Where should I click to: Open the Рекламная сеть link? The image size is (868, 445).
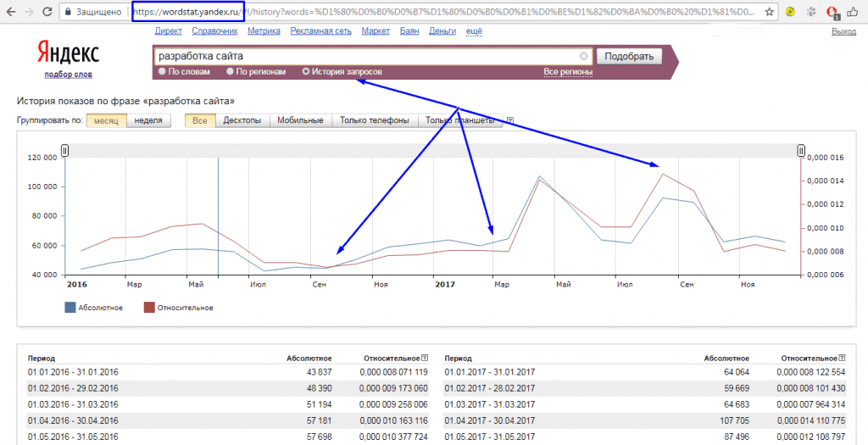point(321,31)
